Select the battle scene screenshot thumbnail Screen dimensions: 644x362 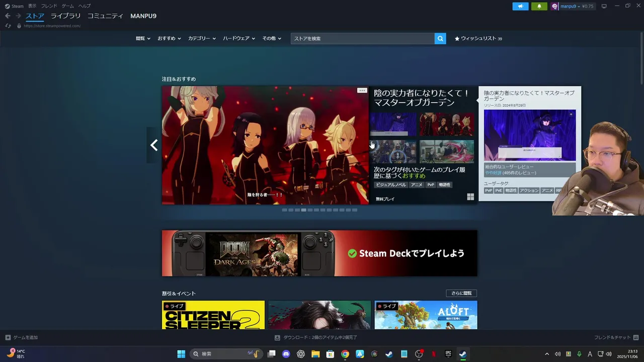(x=447, y=151)
